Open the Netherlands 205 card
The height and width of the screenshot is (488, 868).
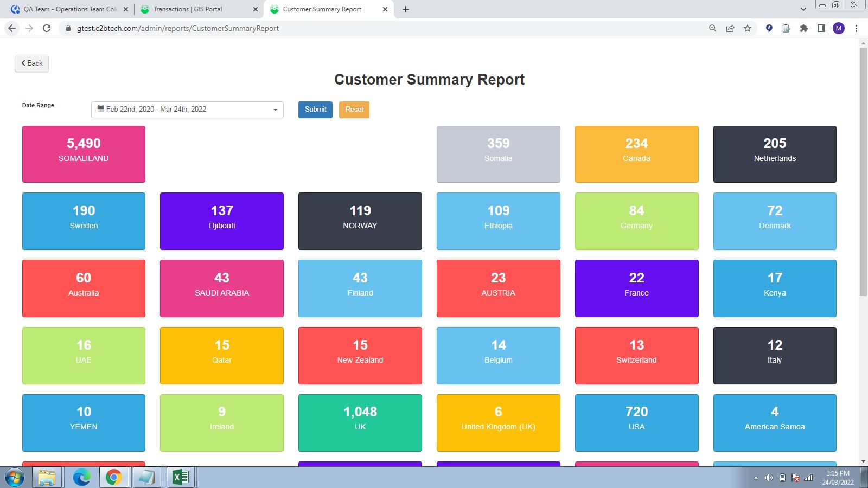pyautogui.click(x=775, y=154)
